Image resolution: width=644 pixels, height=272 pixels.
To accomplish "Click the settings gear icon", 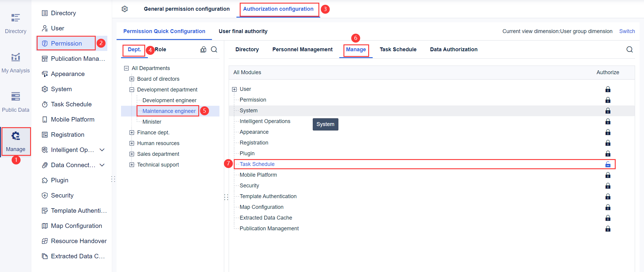I will coord(125,9).
